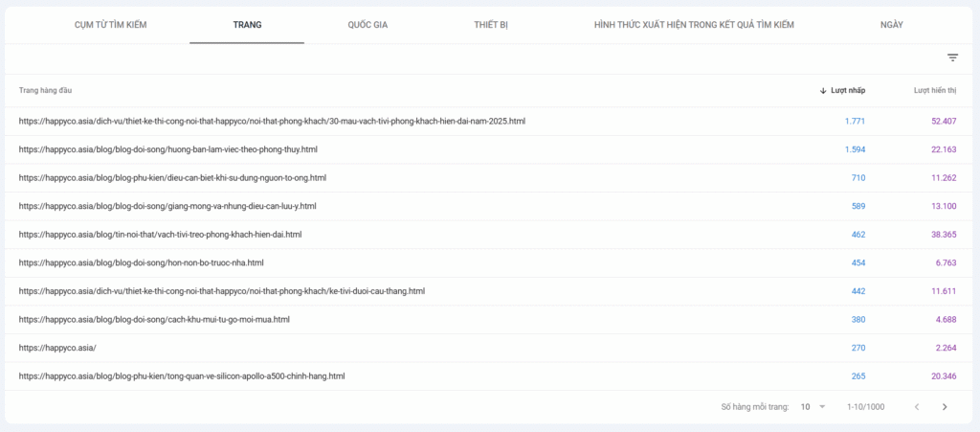This screenshot has width=980, height=432.
Task: Open rows per page dropdown
Action: coord(812,407)
